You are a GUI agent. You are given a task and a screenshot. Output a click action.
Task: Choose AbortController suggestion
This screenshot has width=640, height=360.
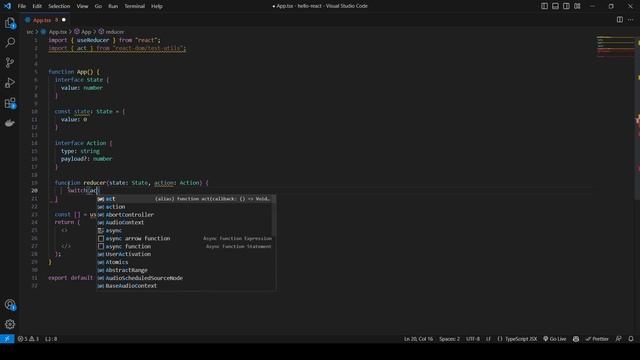click(184, 215)
